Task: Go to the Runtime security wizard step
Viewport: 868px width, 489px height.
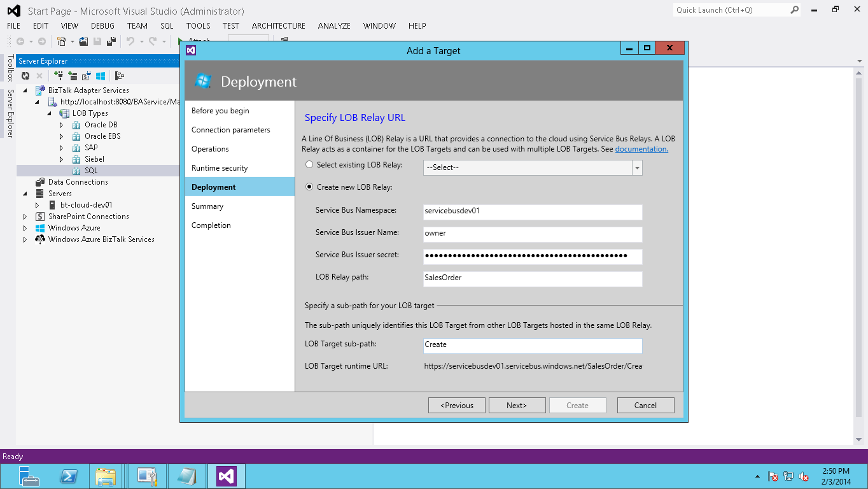Action: [x=240, y=168]
